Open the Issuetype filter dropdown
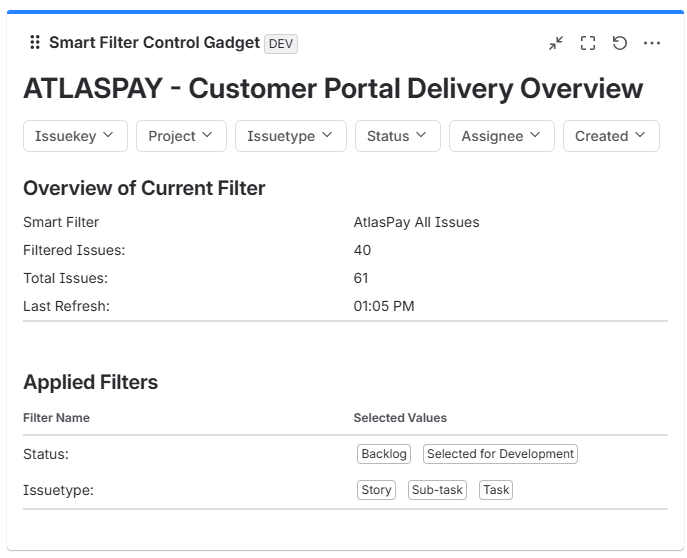Screen dimensions: 687x558 (291, 136)
